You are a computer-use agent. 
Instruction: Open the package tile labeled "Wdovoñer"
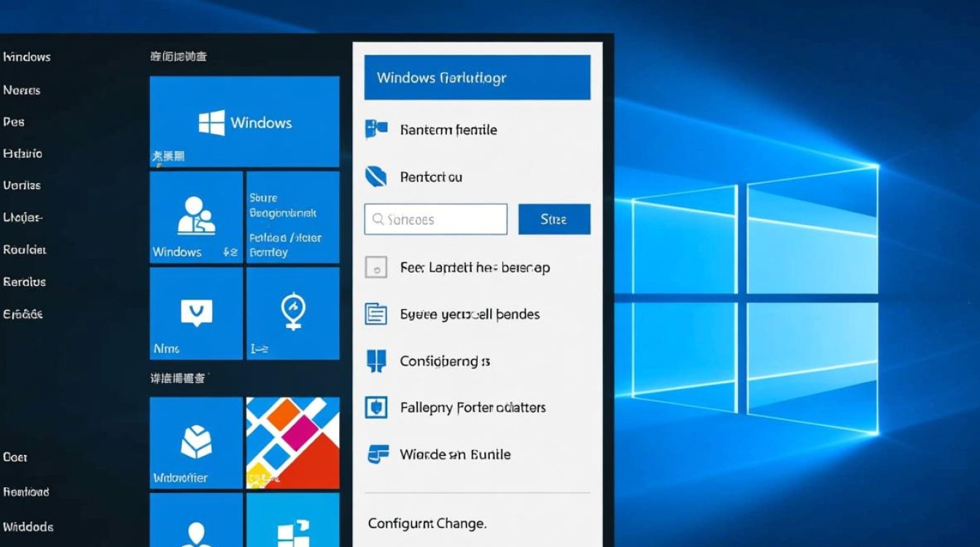coord(195,443)
